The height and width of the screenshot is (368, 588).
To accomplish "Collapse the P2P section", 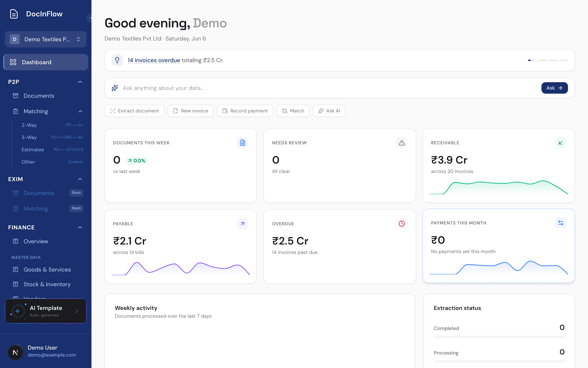I will pyautogui.click(x=80, y=82).
